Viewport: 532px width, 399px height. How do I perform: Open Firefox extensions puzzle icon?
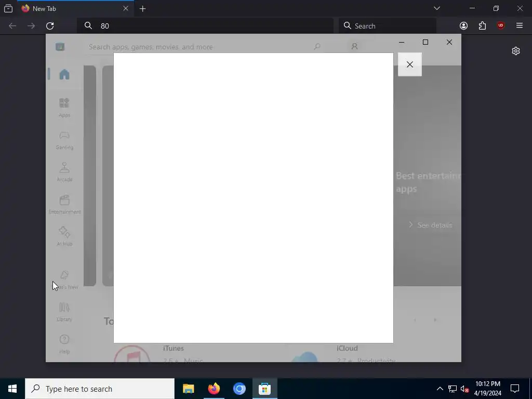(x=482, y=26)
